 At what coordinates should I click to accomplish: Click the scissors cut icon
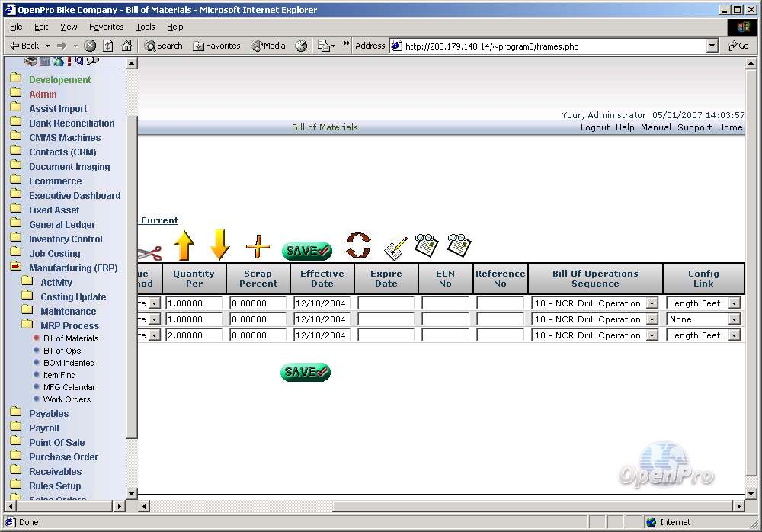(x=151, y=252)
